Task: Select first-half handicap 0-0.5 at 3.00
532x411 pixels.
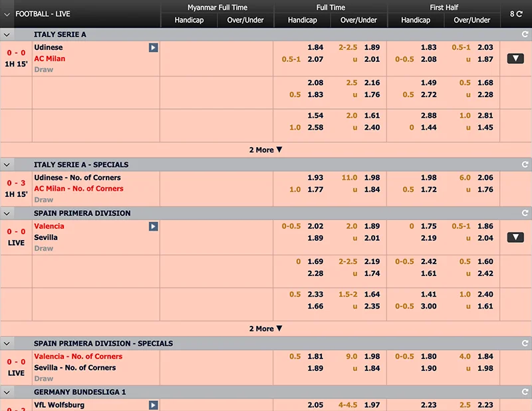Action: point(429,306)
